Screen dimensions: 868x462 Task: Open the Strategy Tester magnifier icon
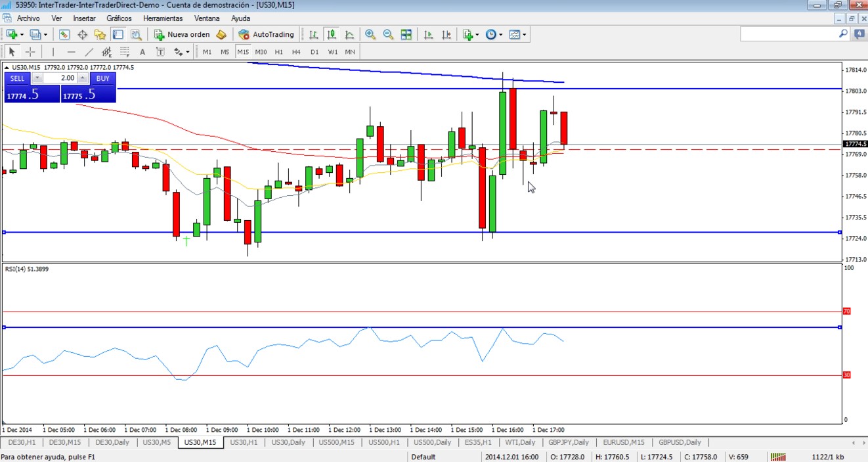point(136,34)
